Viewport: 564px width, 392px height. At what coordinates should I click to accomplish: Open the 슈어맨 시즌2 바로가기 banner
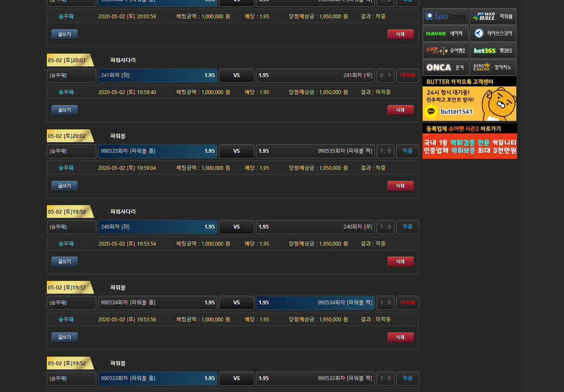[x=469, y=141]
